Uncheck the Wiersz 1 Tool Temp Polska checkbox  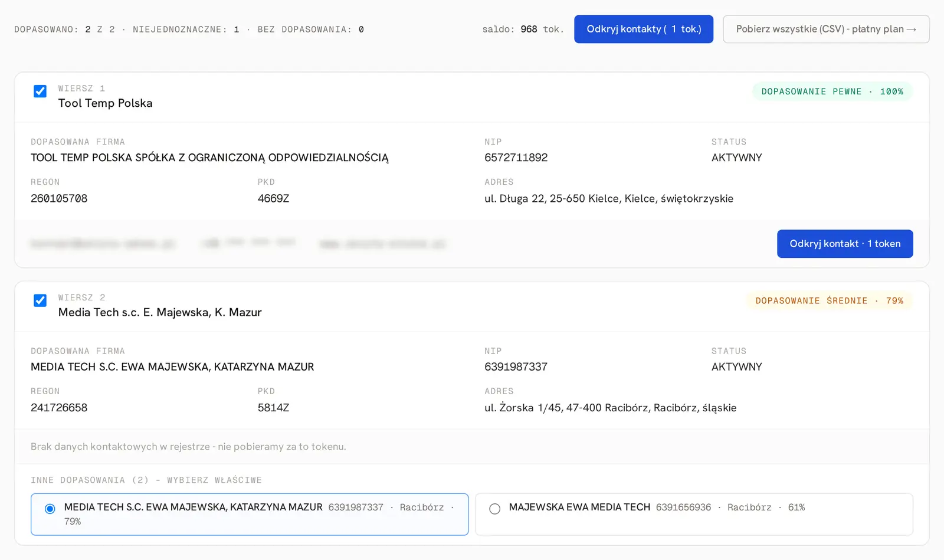point(40,91)
